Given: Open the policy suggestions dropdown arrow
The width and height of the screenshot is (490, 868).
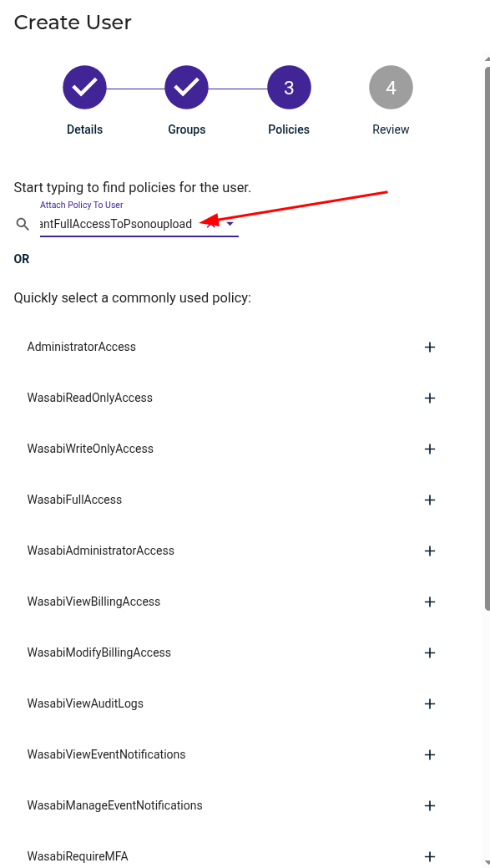Looking at the screenshot, I should click(230, 224).
